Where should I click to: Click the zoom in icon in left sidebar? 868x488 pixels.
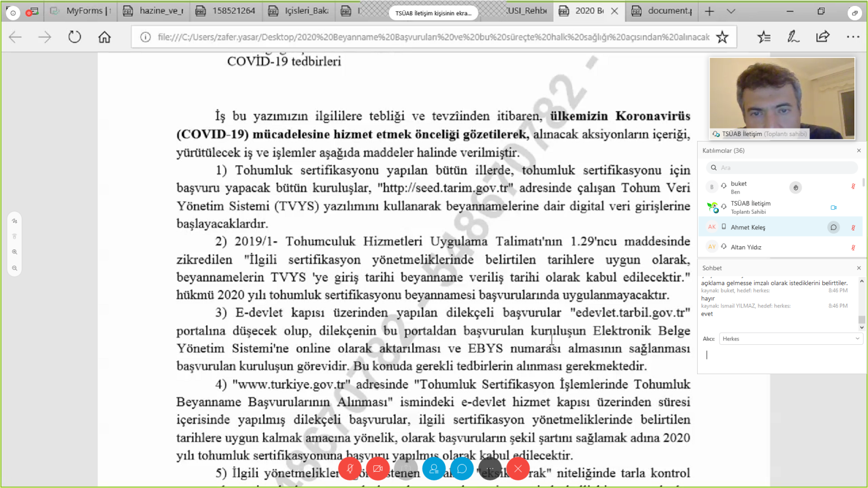tap(15, 252)
